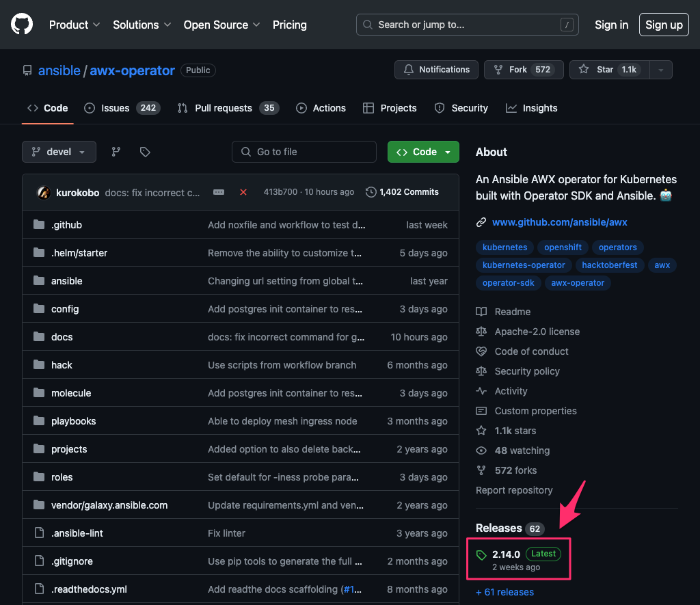This screenshot has height=605, width=700.
Task: Open the tags icon beside branches
Action: click(x=145, y=152)
